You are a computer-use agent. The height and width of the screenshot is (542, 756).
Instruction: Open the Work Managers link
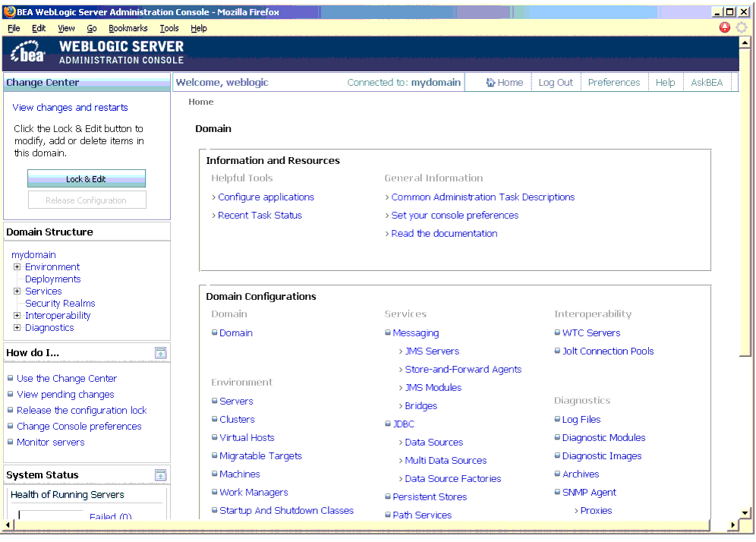point(254,493)
